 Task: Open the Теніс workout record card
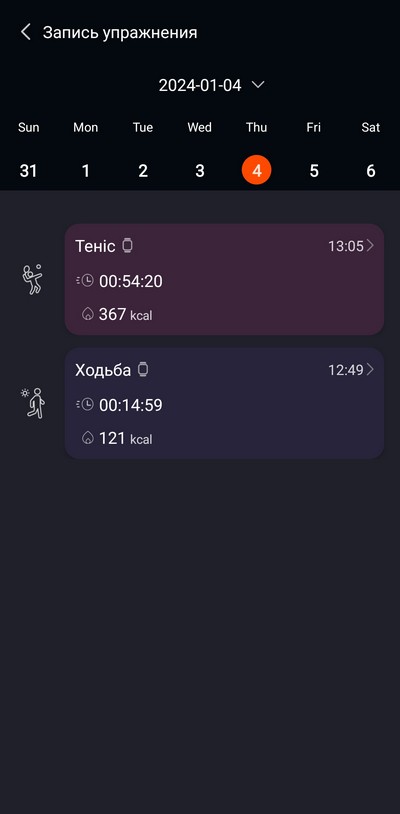(x=224, y=279)
